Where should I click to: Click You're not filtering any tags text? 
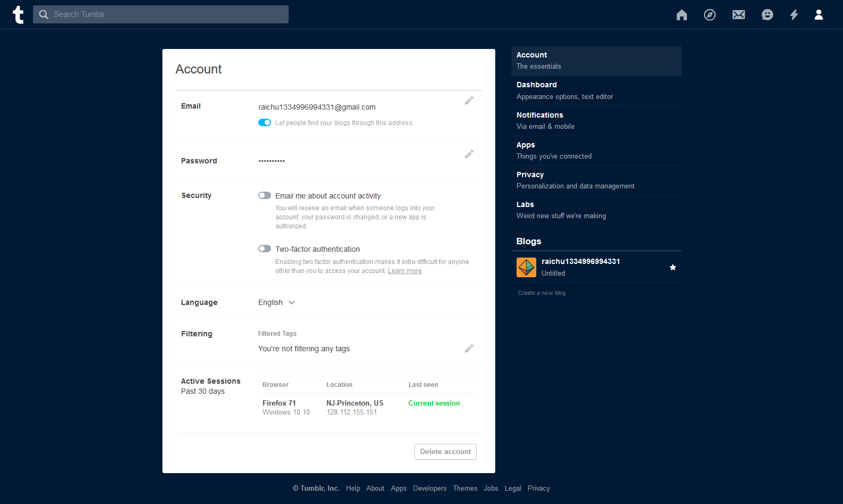tap(304, 349)
